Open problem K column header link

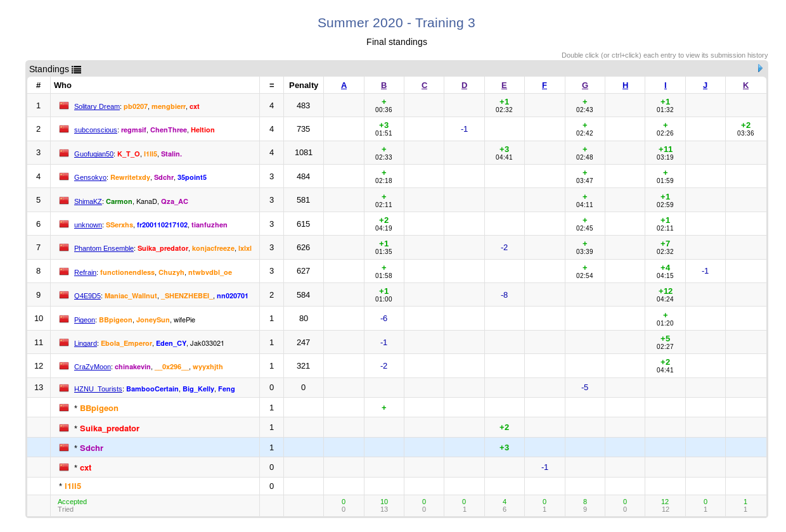pos(745,85)
